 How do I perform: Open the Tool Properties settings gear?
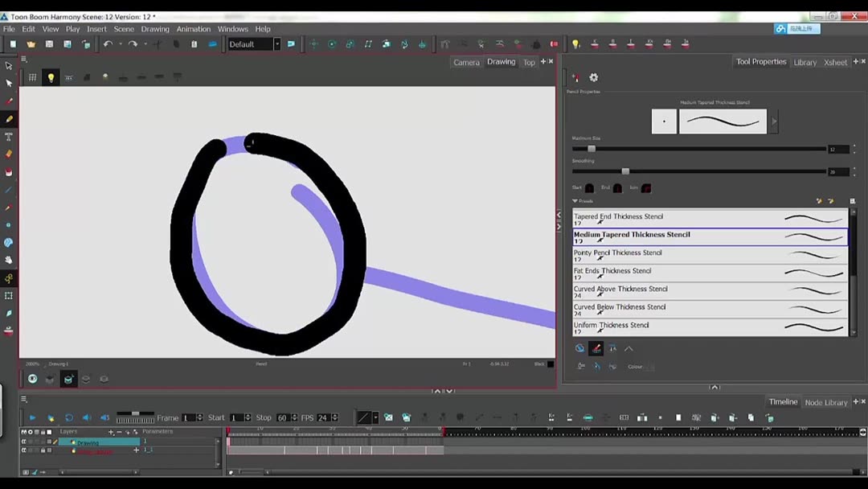593,77
